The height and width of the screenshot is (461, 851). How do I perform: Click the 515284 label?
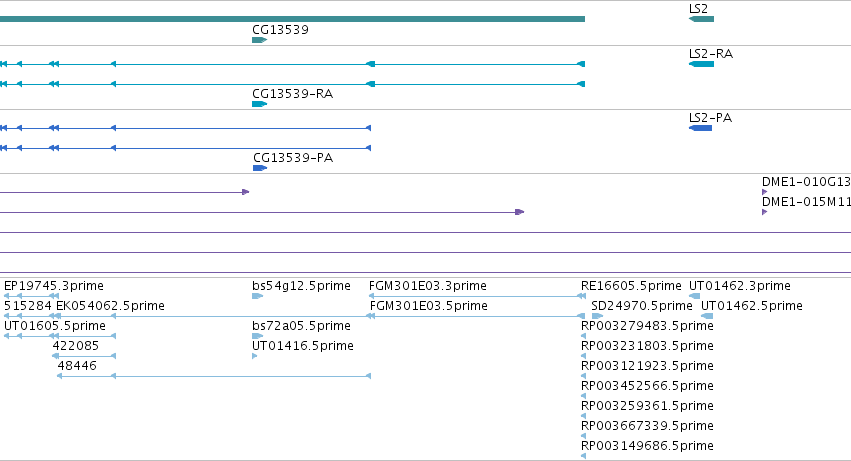click(28, 306)
